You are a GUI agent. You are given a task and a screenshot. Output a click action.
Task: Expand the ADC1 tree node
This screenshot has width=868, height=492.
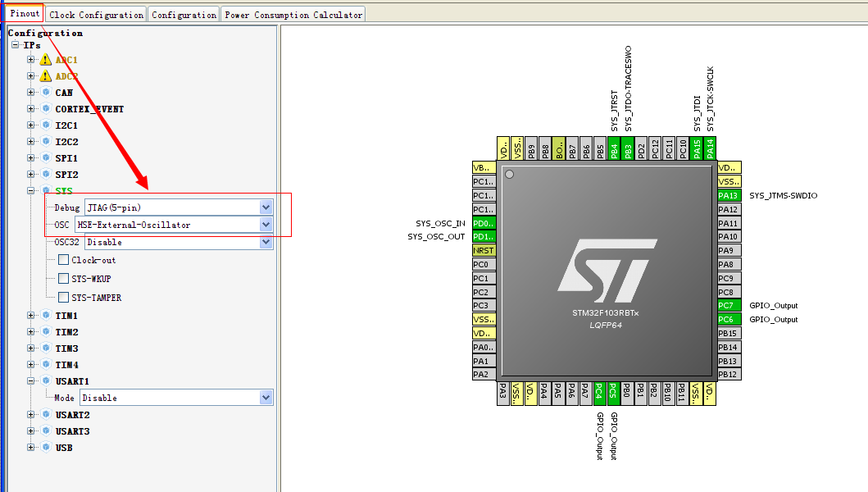coord(31,59)
